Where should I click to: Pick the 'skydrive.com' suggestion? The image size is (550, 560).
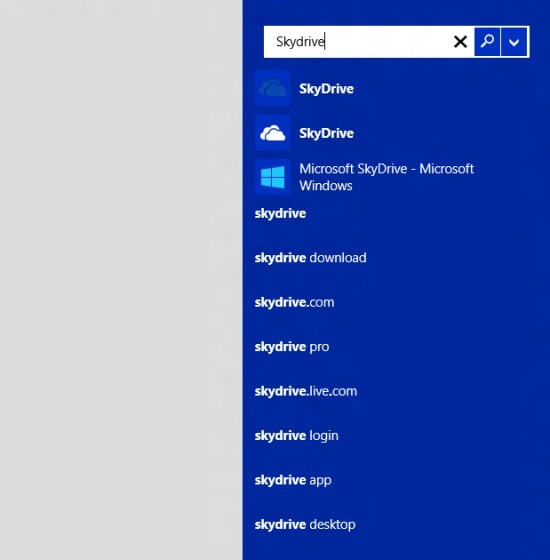(x=294, y=302)
